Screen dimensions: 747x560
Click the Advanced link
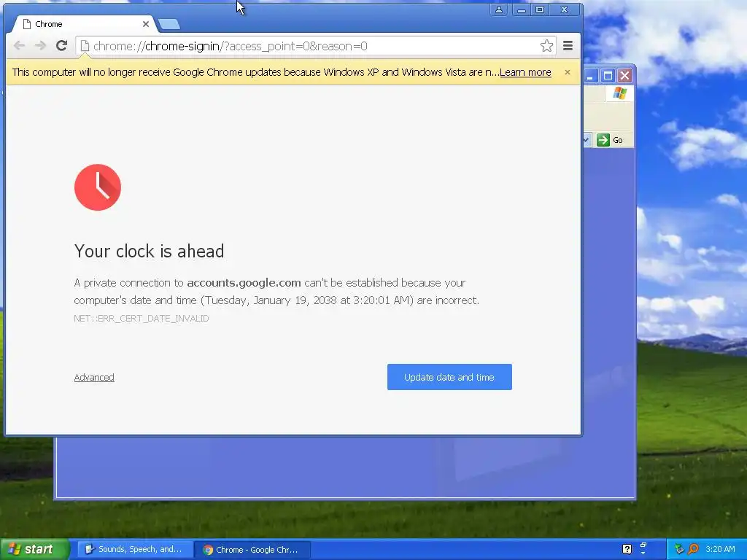pos(94,377)
